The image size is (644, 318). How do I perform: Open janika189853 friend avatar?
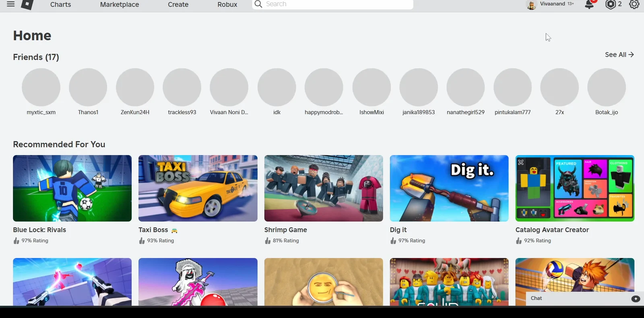pyautogui.click(x=419, y=87)
